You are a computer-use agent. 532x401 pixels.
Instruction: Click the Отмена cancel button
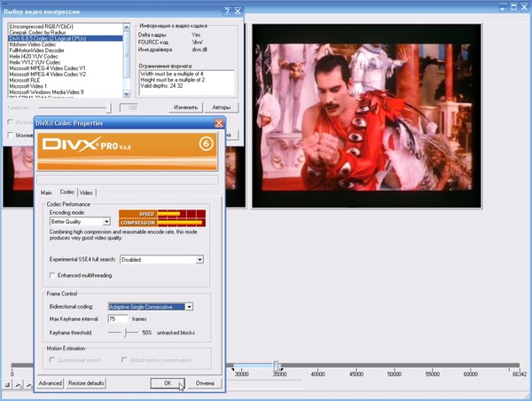(x=205, y=383)
